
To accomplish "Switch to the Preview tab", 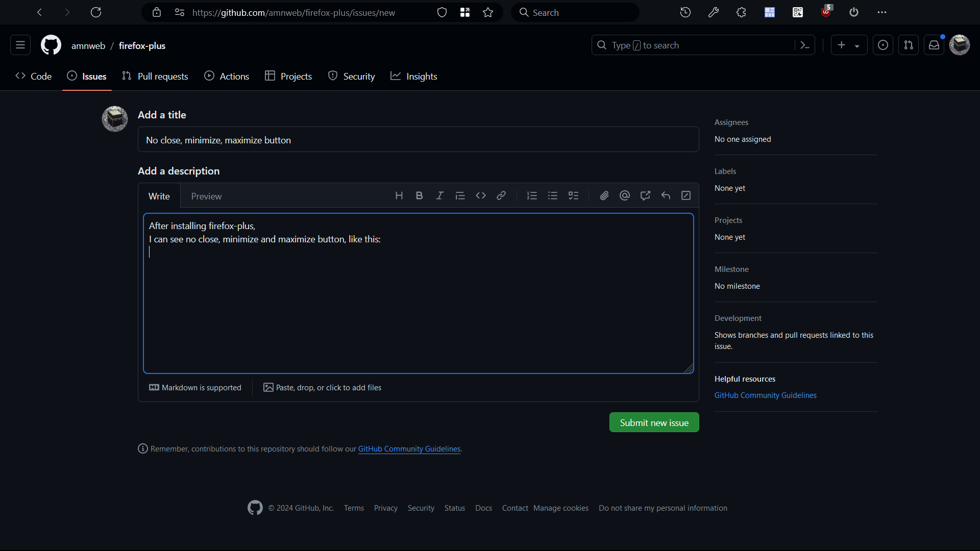I will click(x=206, y=196).
